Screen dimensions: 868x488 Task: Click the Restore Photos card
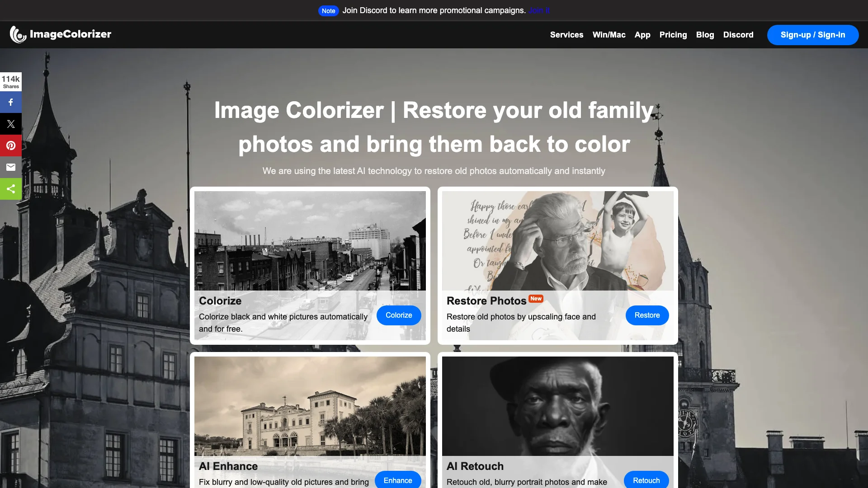click(558, 265)
